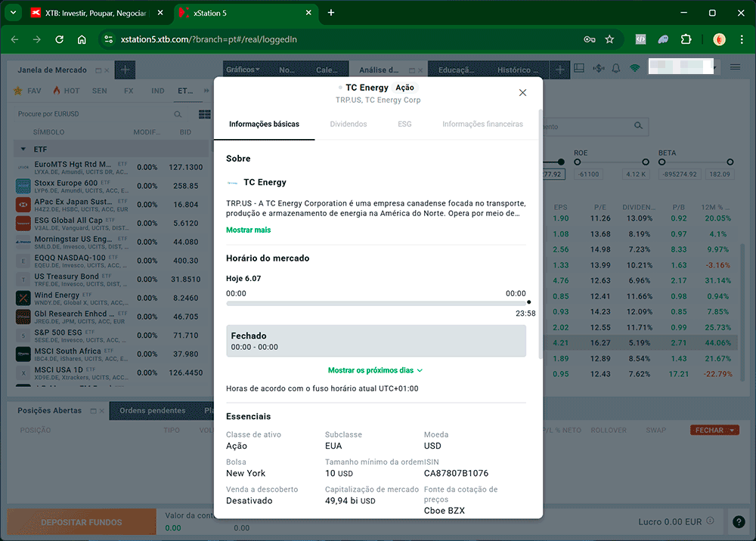Image resolution: width=756 pixels, height=541 pixels.
Task: Select the Fechado 00:00 - 00:00 session box
Action: click(x=376, y=341)
